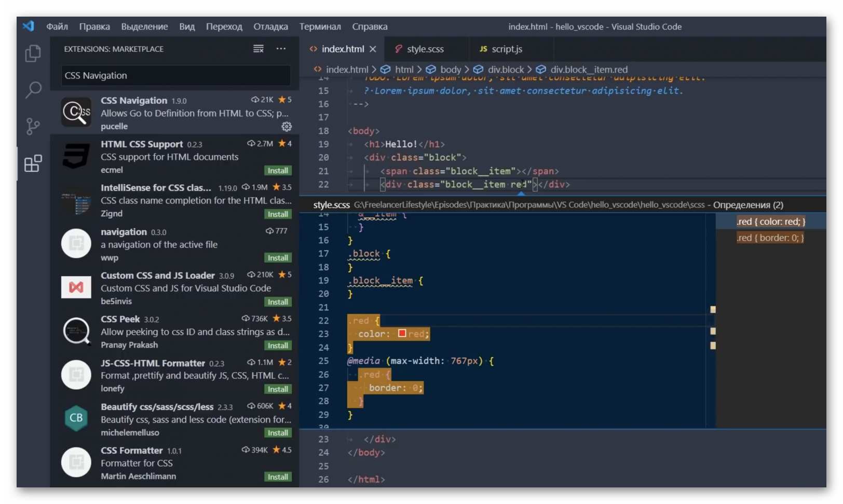Viewport: 843px width, 504px height.
Task: Open style.scss from peek title
Action: click(x=331, y=205)
